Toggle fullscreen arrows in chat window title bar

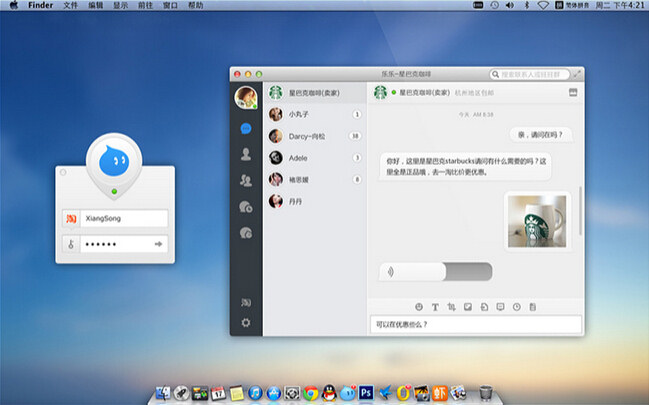pyautogui.click(x=577, y=74)
